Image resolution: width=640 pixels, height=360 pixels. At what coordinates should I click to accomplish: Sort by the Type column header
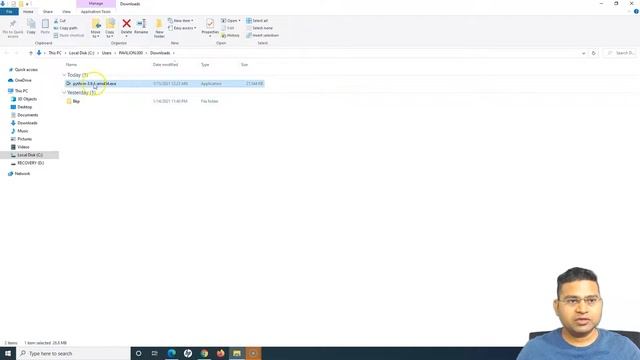[x=205, y=64]
